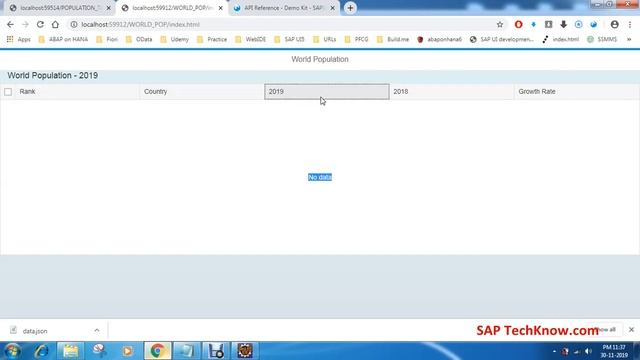Click the 2018 column header
640x360 pixels.
click(452, 91)
